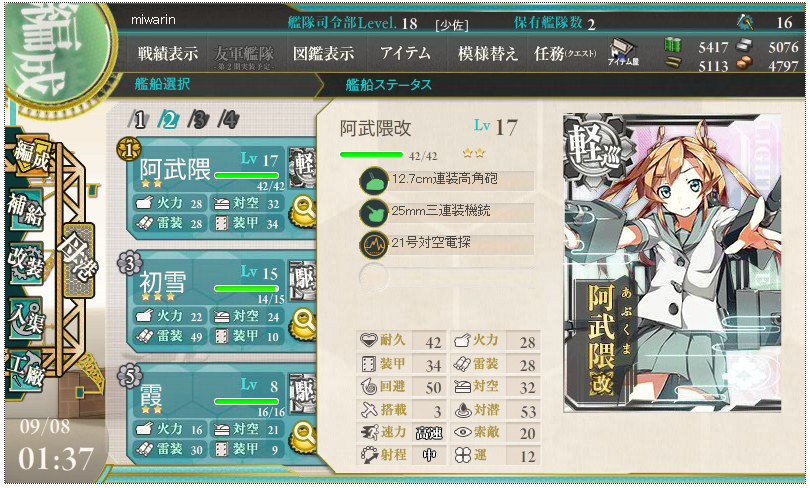Return to 母港 home port button
Viewport: 810px width, 488px height.
pyautogui.click(x=79, y=261)
